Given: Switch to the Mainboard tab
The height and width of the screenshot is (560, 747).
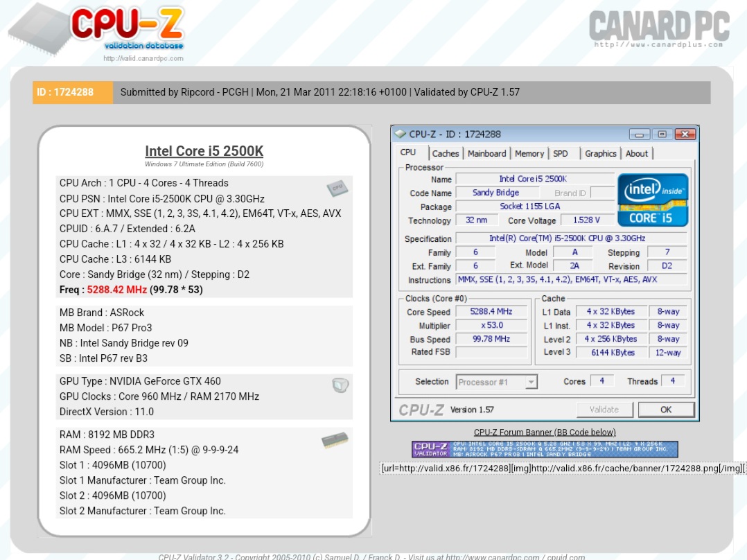Looking at the screenshot, I should 486,153.
